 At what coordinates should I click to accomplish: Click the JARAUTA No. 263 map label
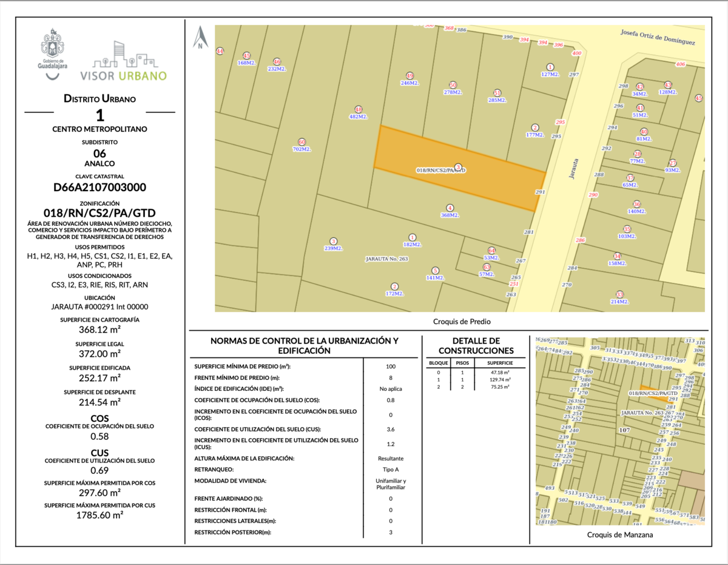(x=386, y=259)
